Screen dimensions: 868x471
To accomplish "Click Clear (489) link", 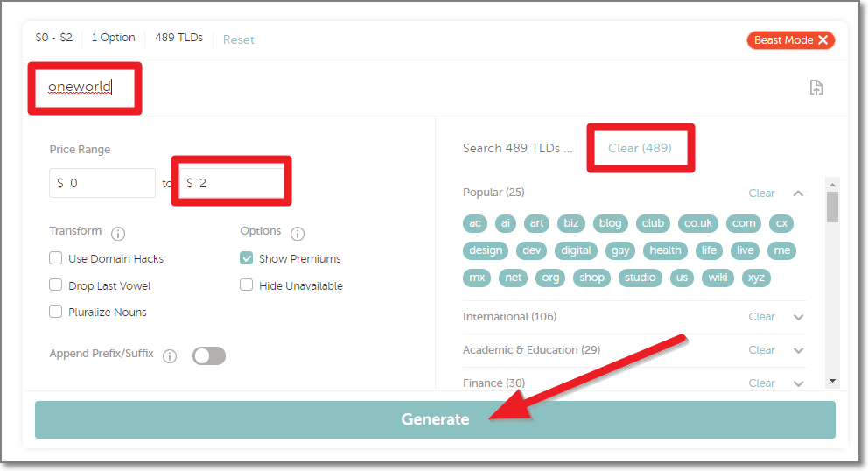I will 640,148.
